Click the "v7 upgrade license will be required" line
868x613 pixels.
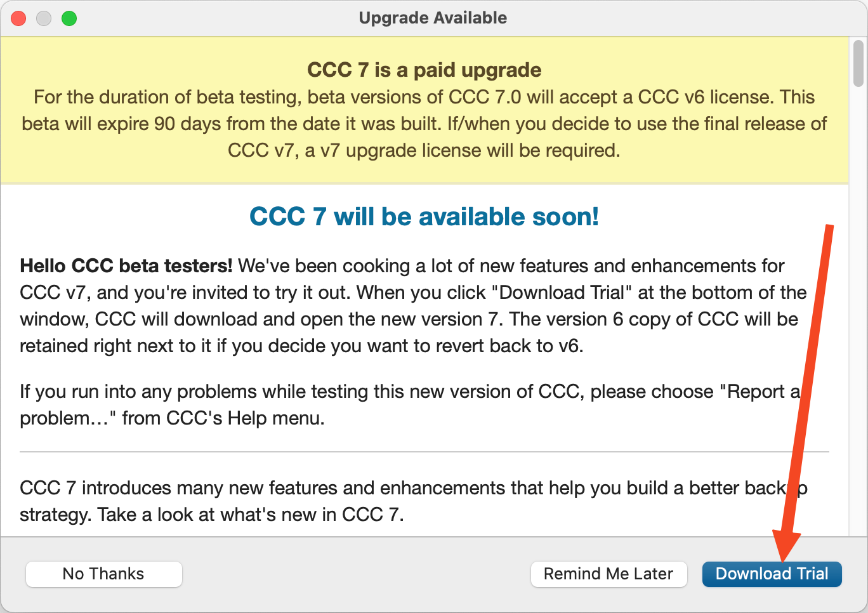424,150
